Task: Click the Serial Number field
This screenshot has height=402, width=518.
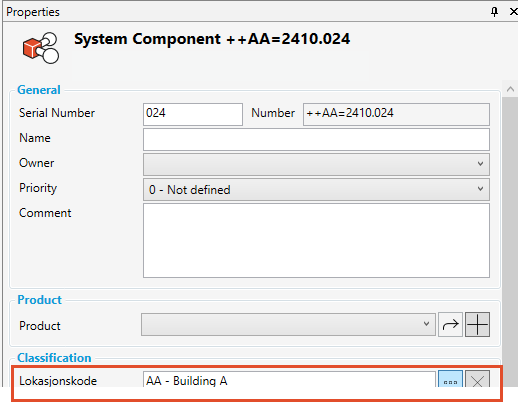Action: [193, 114]
